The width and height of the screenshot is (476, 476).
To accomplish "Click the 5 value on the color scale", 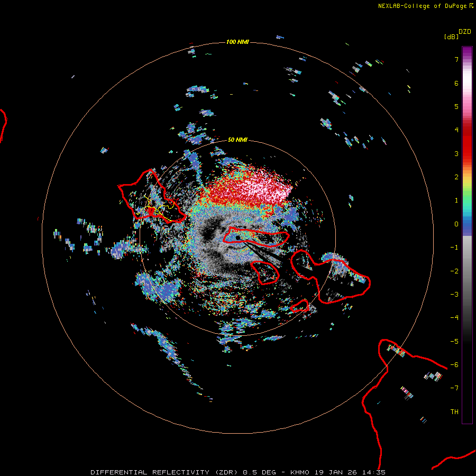I will pyautogui.click(x=456, y=106).
